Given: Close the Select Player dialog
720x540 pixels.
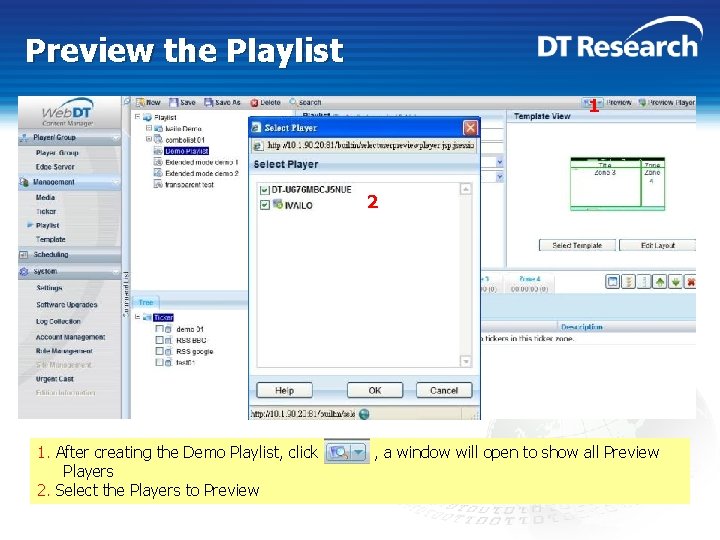Looking at the screenshot, I should [470, 128].
